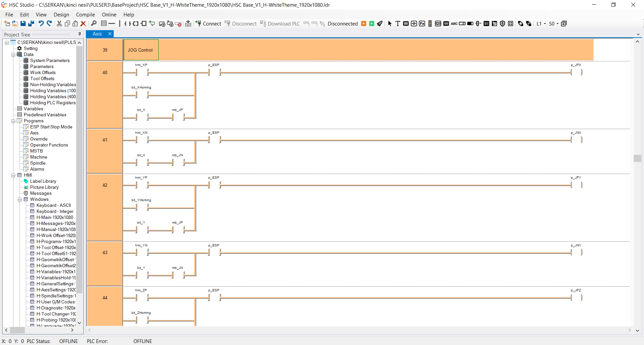The height and width of the screenshot is (345, 644).
Task: Insert a coil ladder element
Action: (135, 23)
